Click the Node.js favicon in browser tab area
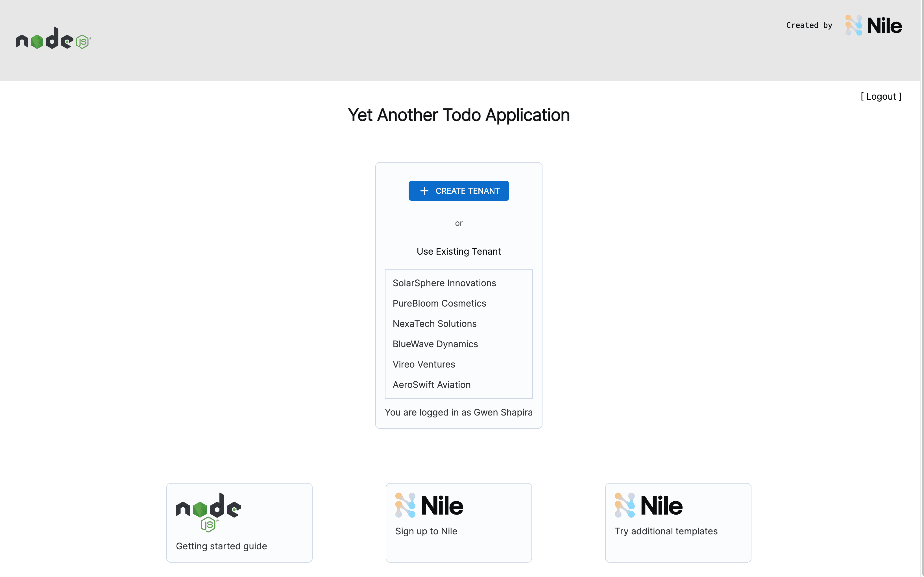924x577 pixels. pos(53,40)
